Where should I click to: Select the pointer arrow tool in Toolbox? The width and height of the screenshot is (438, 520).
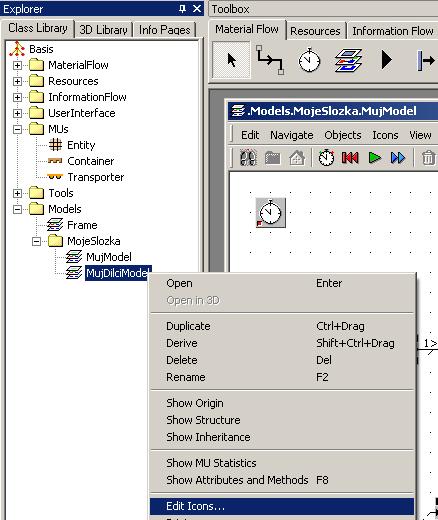(x=231, y=60)
